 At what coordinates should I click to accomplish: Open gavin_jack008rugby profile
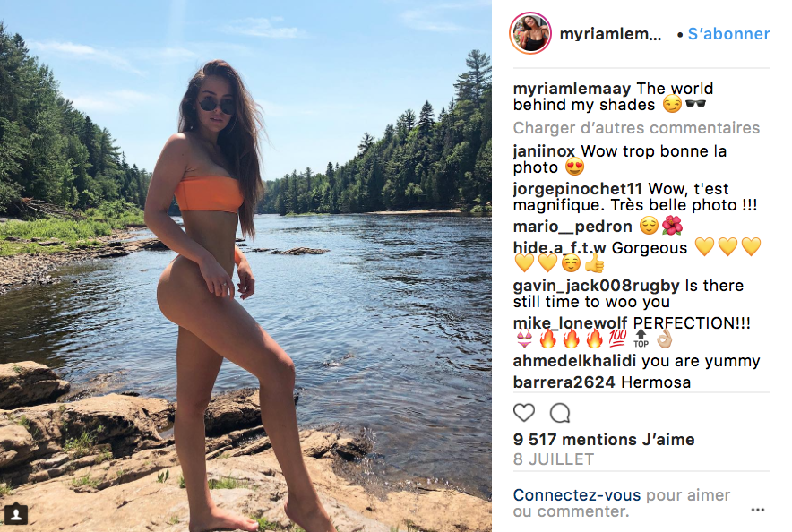pyautogui.click(x=596, y=286)
